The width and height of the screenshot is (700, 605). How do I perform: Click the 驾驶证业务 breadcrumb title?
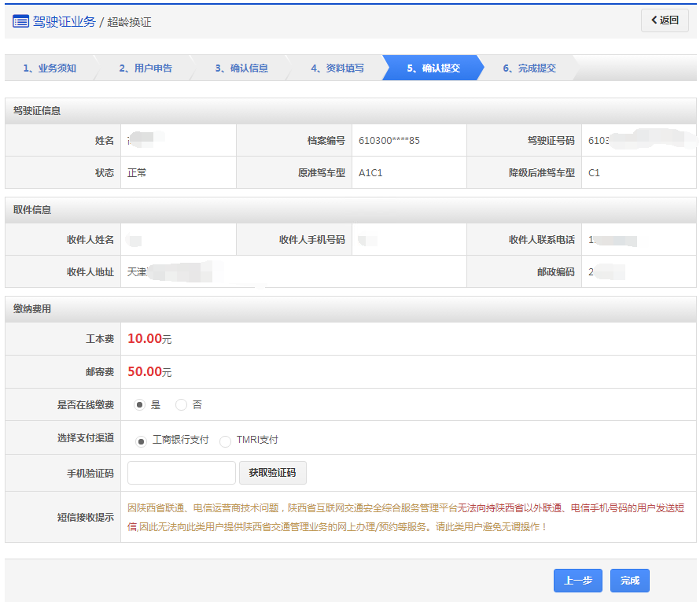pos(64,21)
